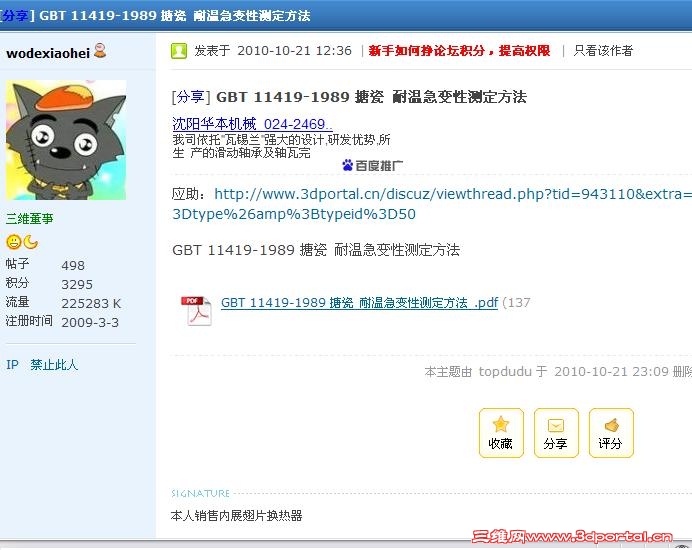Select 只看该作者 to filter posts
Image resolution: width=692 pixels, height=550 pixels.
[x=603, y=51]
